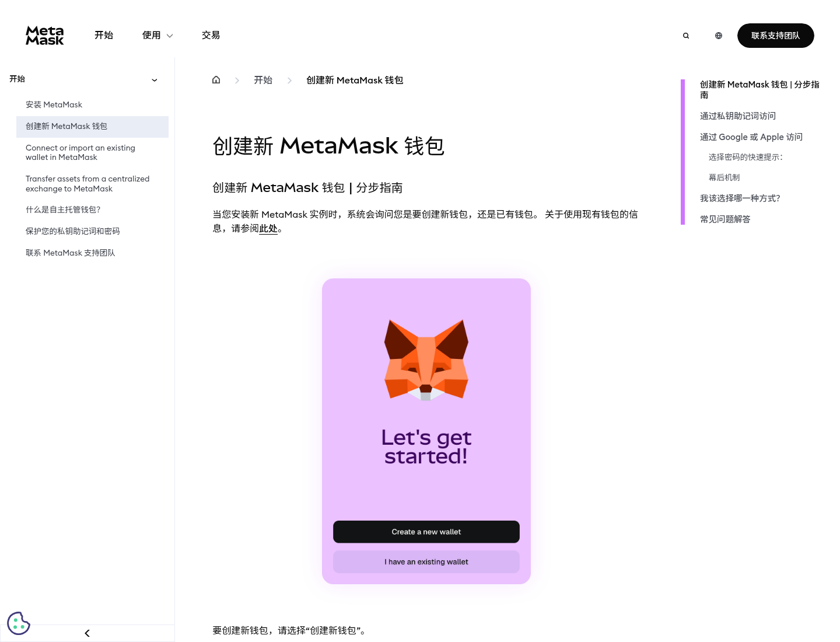Open cookie preferences icon
The width and height of the screenshot is (840, 642).
click(x=19, y=623)
